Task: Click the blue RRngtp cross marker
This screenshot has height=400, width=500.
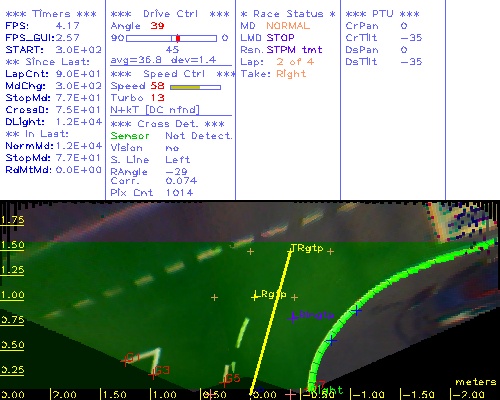Action: pos(293,317)
